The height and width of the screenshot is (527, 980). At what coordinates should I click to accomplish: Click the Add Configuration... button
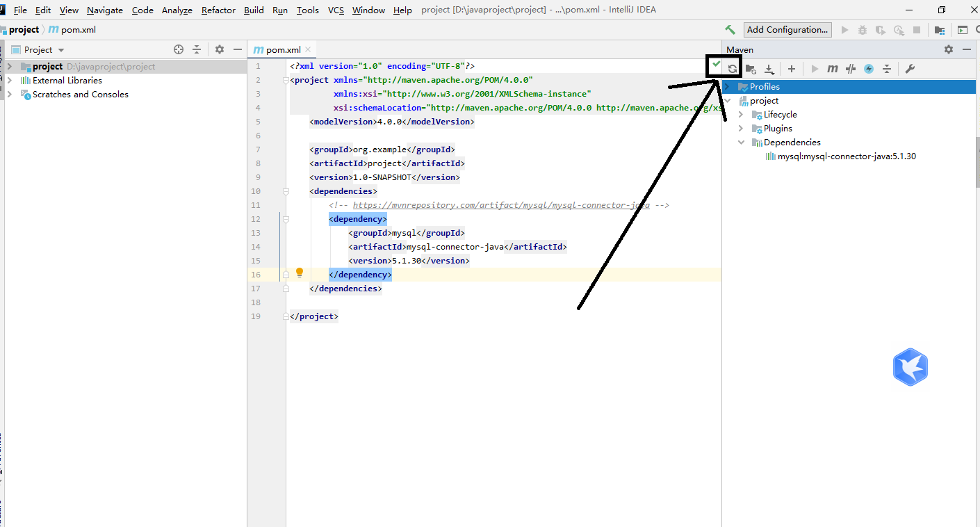pos(787,30)
